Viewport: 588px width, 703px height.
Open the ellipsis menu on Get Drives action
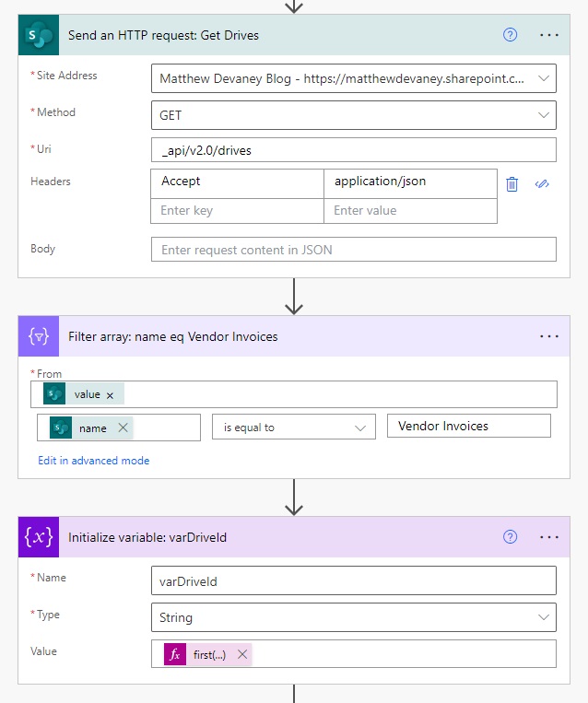click(x=549, y=35)
